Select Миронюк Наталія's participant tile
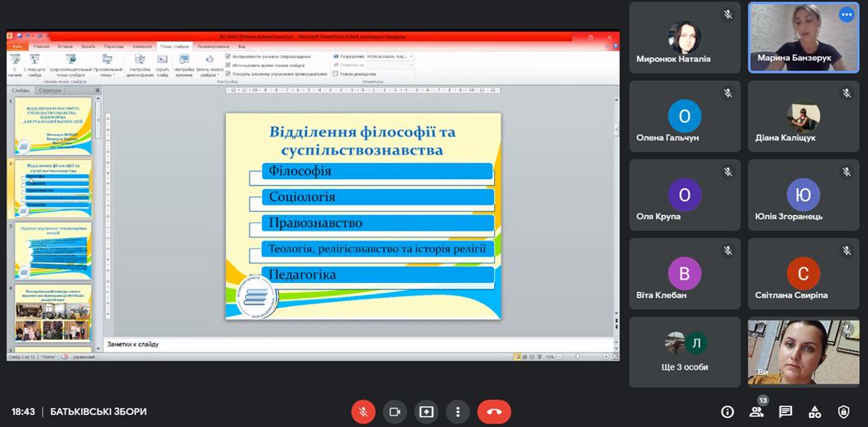This screenshot has height=427, width=868. click(x=685, y=38)
